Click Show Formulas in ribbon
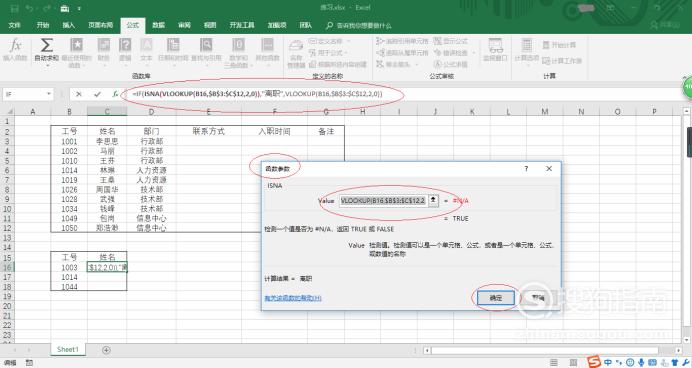692x368 pixels. (451, 41)
